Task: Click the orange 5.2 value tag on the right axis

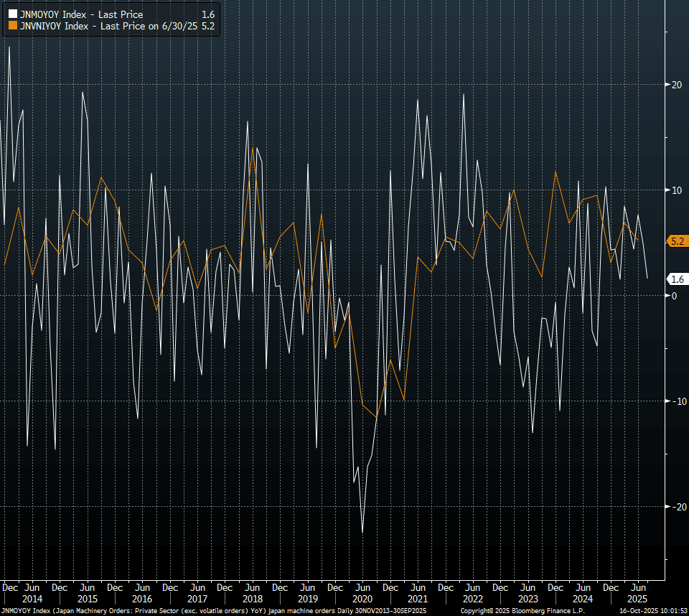Action: click(x=678, y=241)
